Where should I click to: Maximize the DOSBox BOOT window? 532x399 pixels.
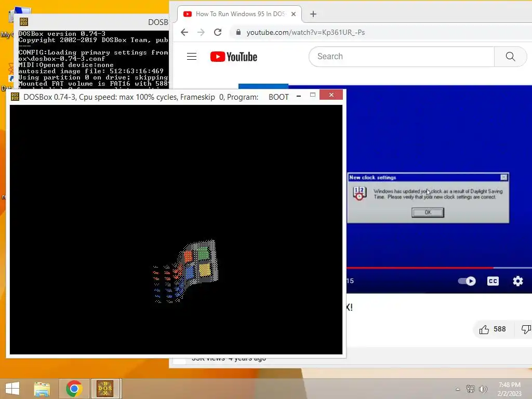[313, 95]
